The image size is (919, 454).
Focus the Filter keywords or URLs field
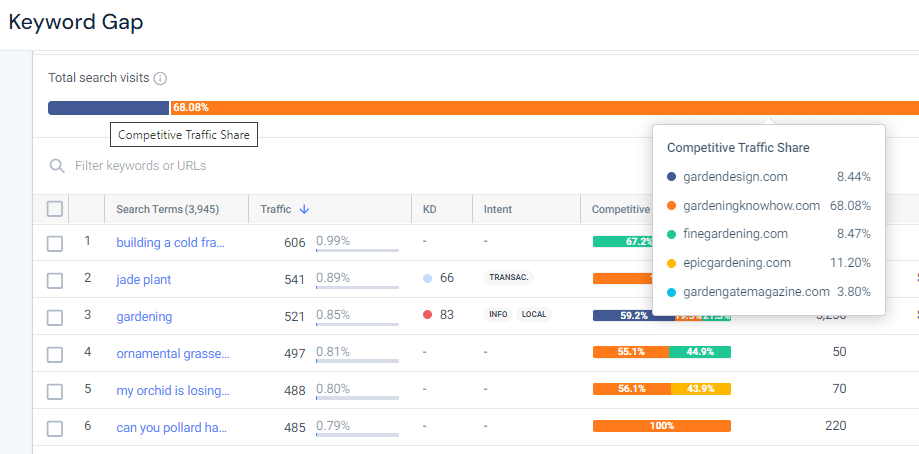(141, 166)
